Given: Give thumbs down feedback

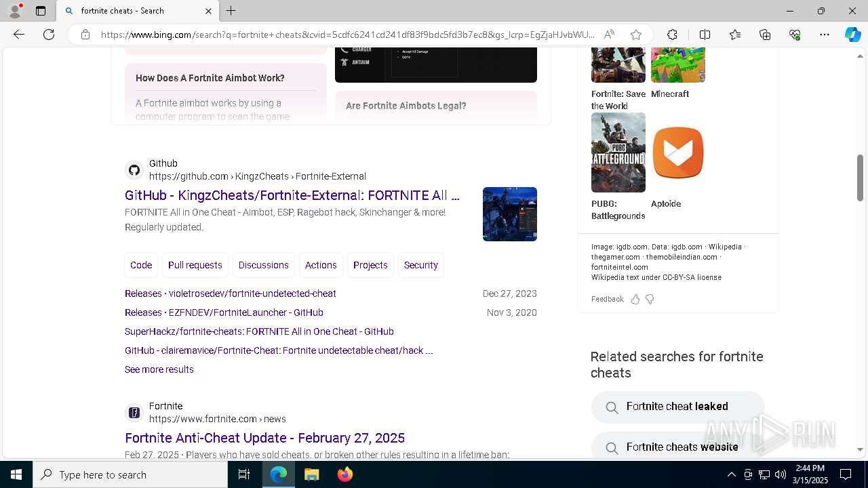Looking at the screenshot, I should click(650, 299).
